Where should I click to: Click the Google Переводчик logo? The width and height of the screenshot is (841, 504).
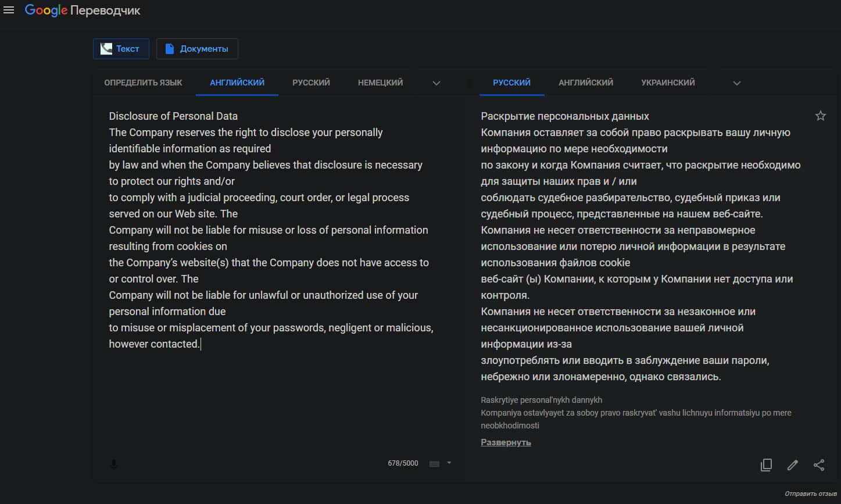pyautogui.click(x=83, y=10)
